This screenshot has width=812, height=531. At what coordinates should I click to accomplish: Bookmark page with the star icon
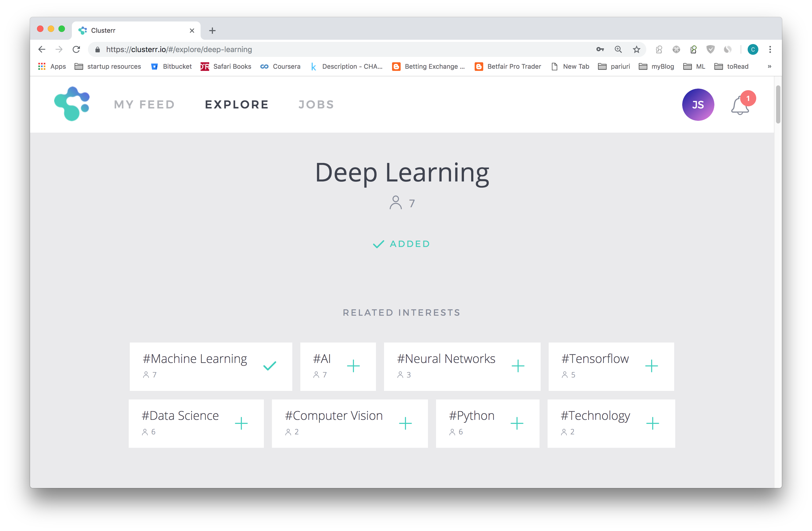(x=636, y=49)
